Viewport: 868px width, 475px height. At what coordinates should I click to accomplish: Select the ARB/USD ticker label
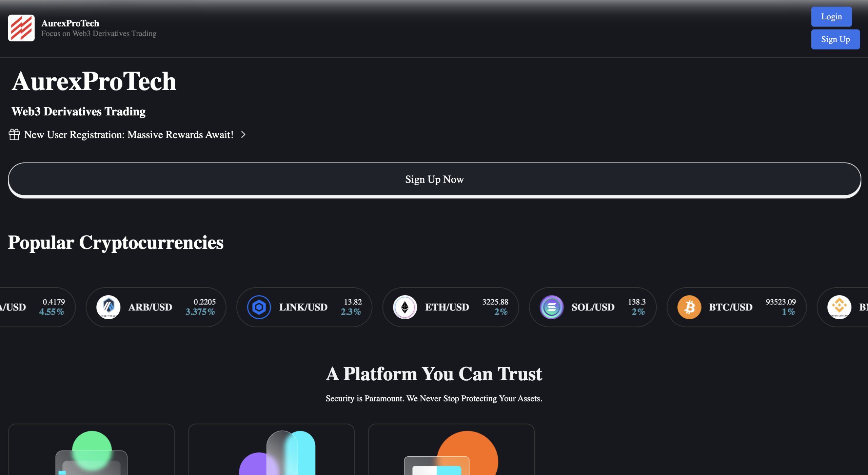150,307
